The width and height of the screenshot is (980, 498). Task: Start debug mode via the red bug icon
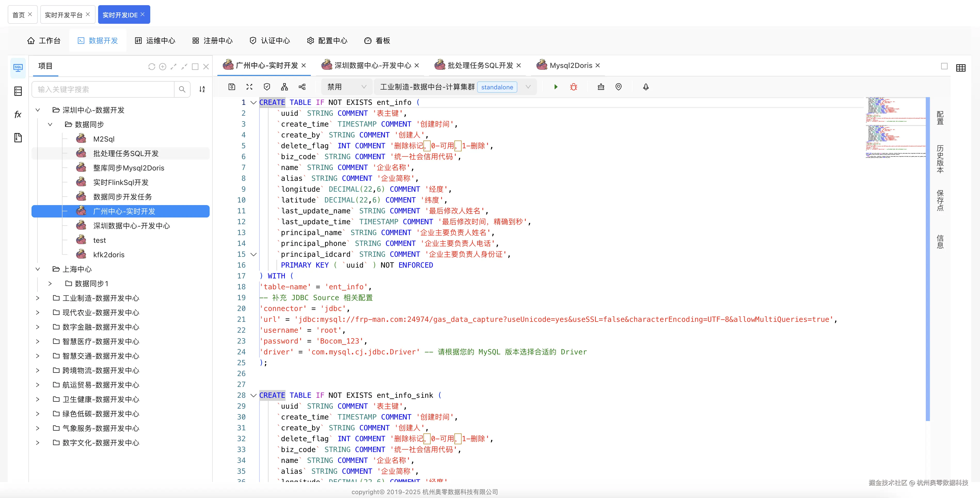(573, 87)
